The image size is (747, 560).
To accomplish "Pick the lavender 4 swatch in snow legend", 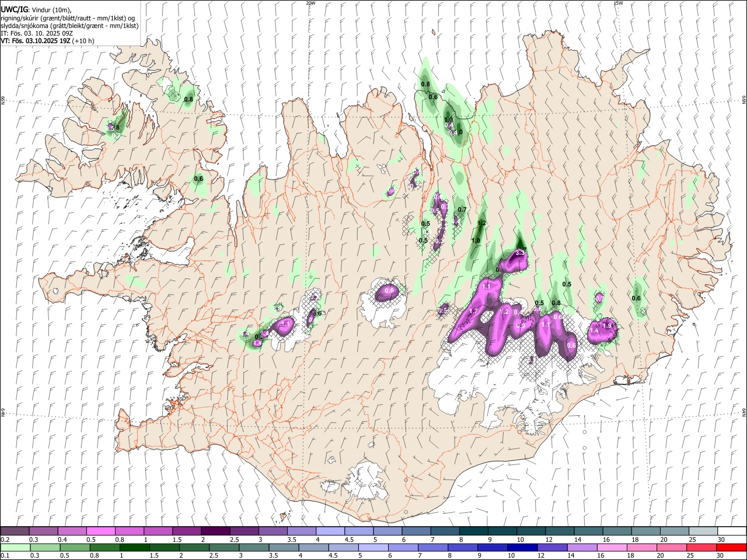I will [x=329, y=531].
